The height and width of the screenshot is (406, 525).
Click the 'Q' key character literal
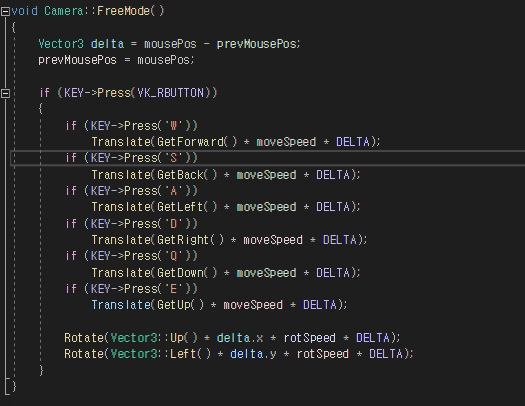pyautogui.click(x=174, y=256)
